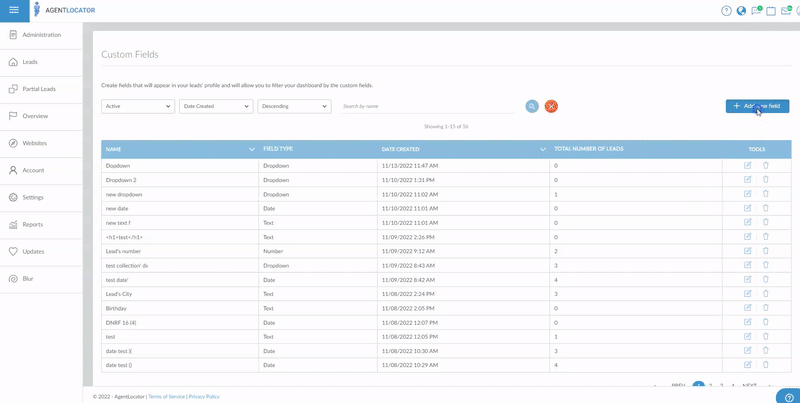Focus the Search by name field

(x=428, y=106)
